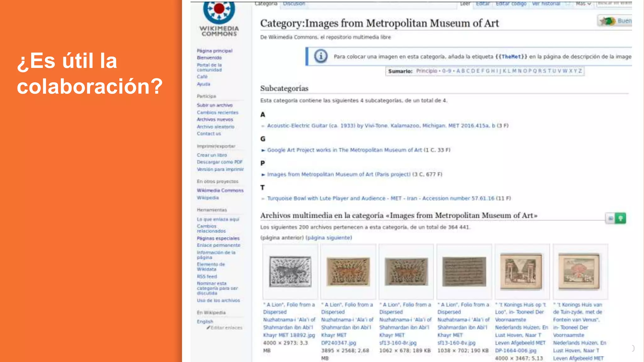The height and width of the screenshot is (362, 644).
Task: Open the Más dropdown menu
Action: 583,4
